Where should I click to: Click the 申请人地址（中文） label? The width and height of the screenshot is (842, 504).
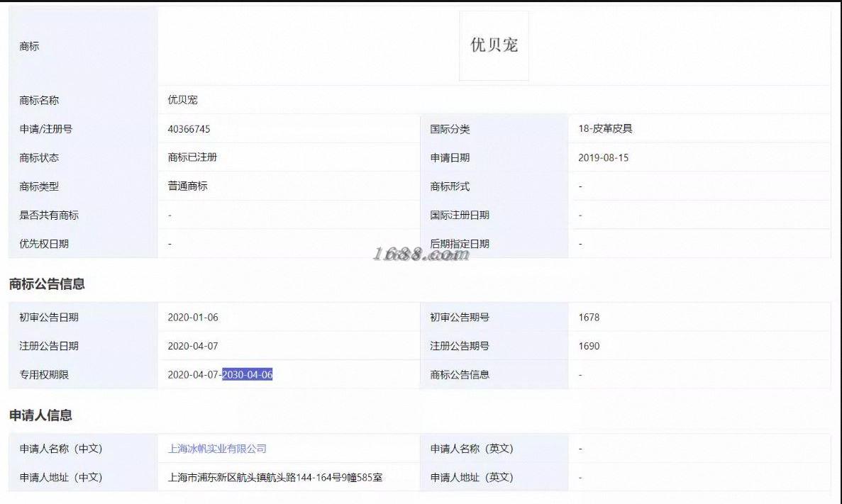pyautogui.click(x=61, y=477)
